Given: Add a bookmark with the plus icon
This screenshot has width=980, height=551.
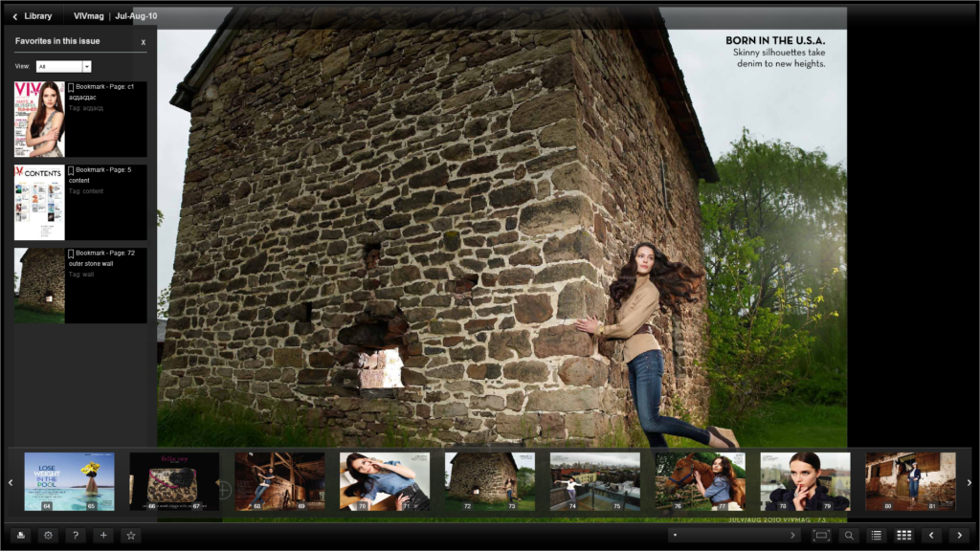Looking at the screenshot, I should click(x=103, y=535).
